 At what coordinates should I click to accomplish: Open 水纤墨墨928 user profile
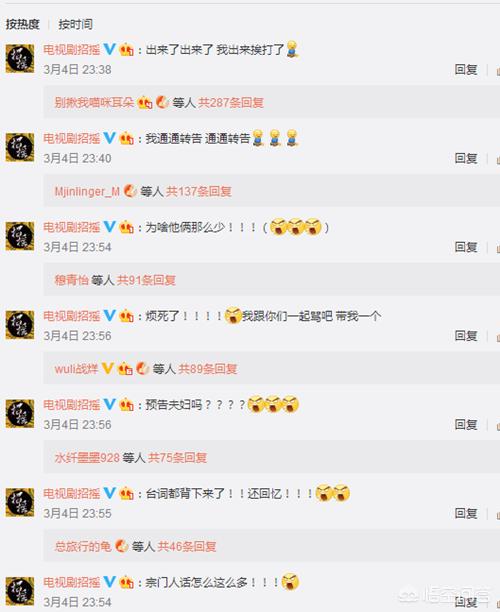87,457
